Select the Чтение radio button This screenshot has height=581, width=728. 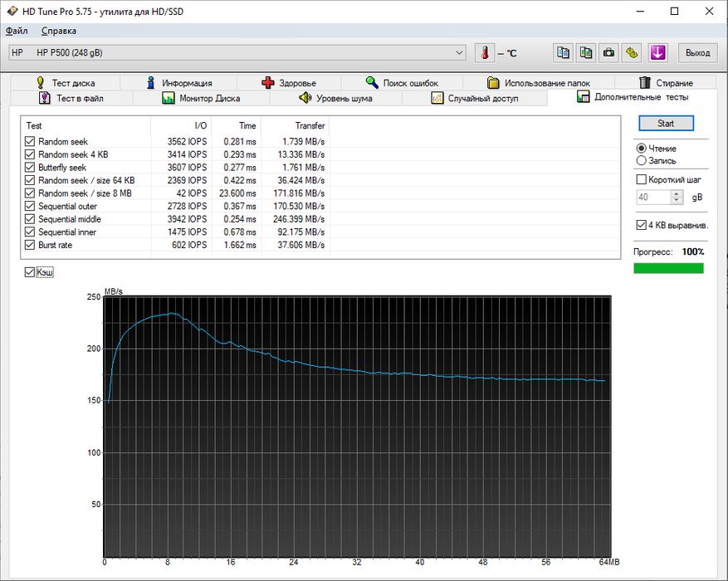point(641,148)
